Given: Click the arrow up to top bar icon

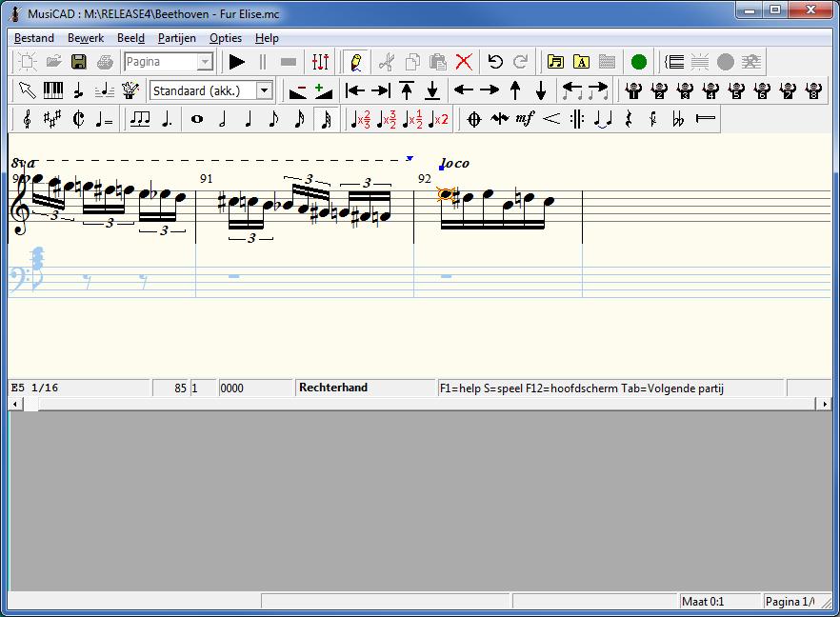Looking at the screenshot, I should pos(407,90).
